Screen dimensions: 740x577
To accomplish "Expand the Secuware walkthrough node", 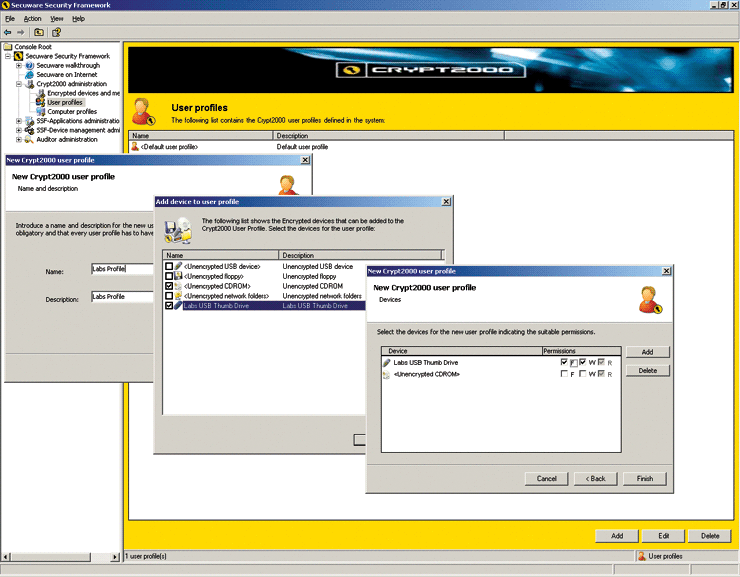I will (18, 66).
